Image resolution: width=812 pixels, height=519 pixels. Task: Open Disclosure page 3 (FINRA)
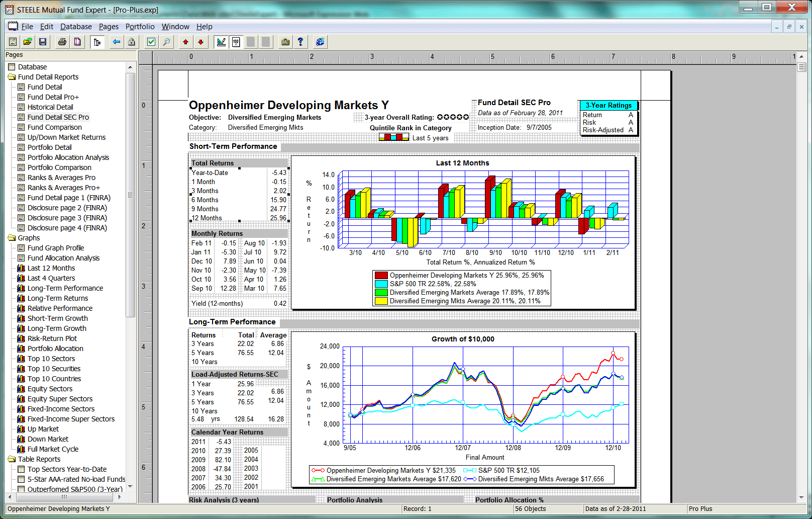click(67, 218)
